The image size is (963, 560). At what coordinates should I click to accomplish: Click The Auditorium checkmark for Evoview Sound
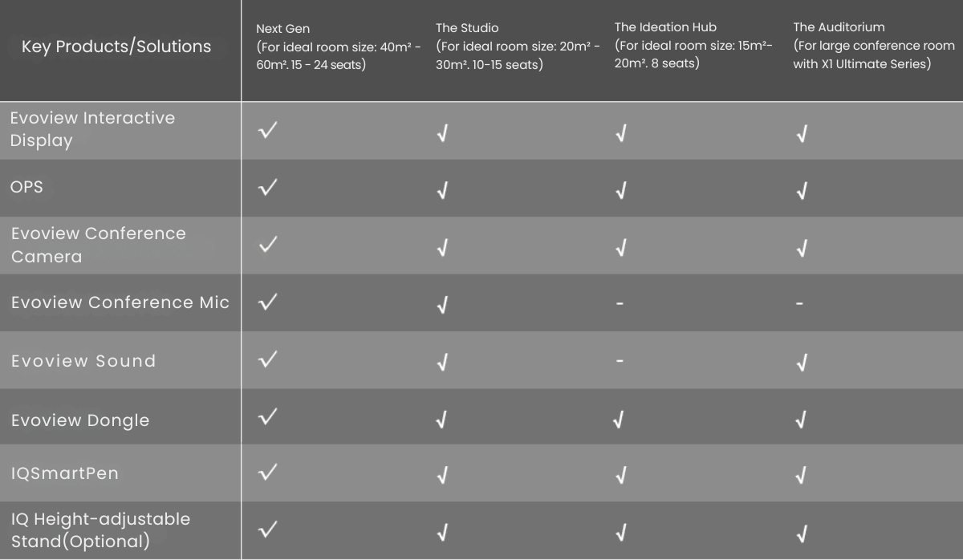(801, 363)
